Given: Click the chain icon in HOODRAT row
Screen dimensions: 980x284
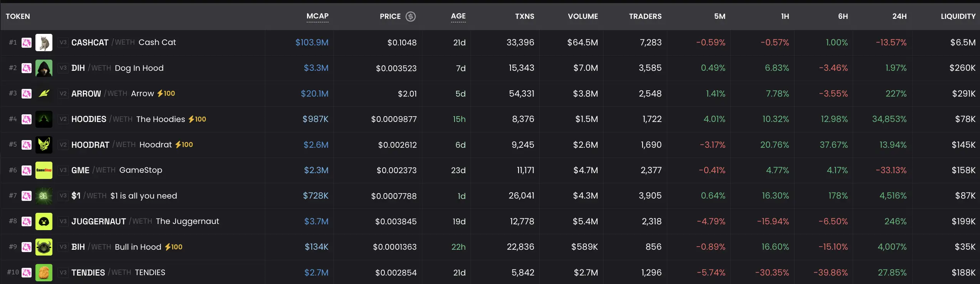Looking at the screenshot, I should (27, 145).
